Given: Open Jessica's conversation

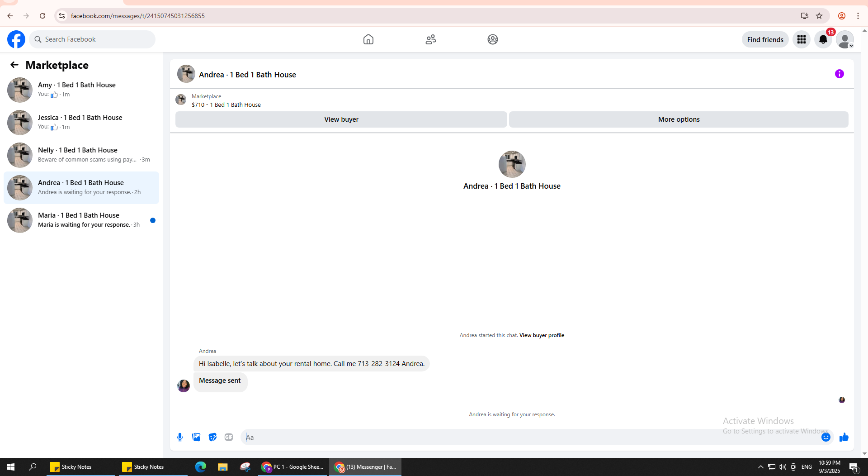Looking at the screenshot, I should [x=81, y=122].
